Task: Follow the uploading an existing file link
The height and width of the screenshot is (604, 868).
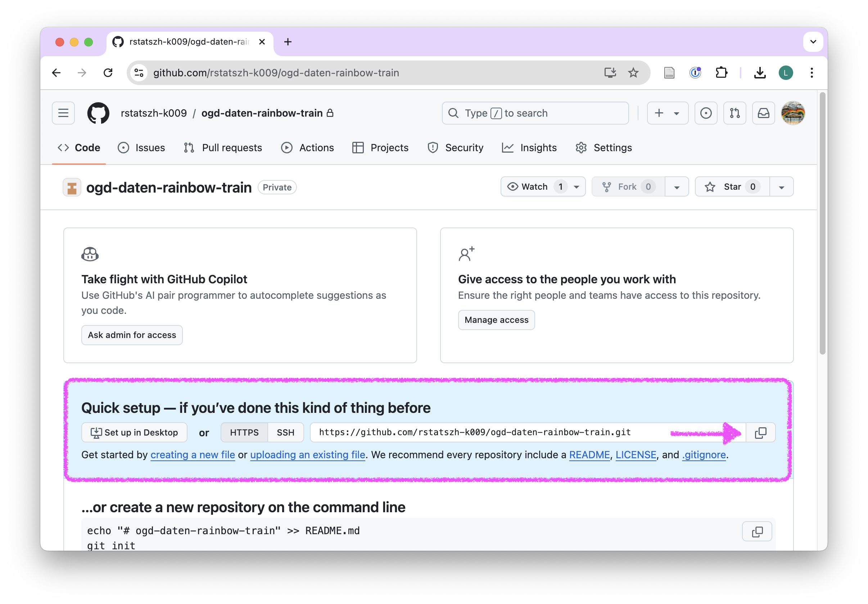Action: 308,455
